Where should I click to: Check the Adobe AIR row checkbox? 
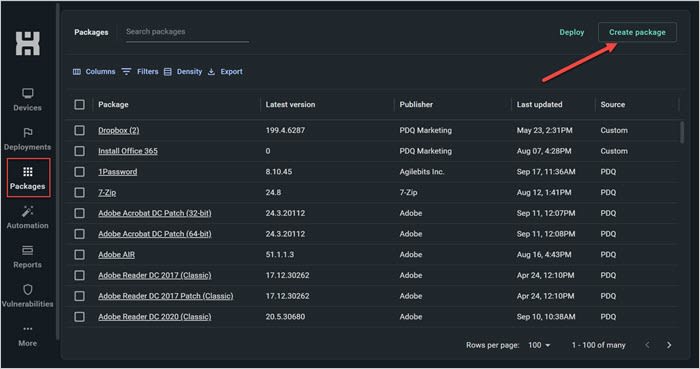79,255
